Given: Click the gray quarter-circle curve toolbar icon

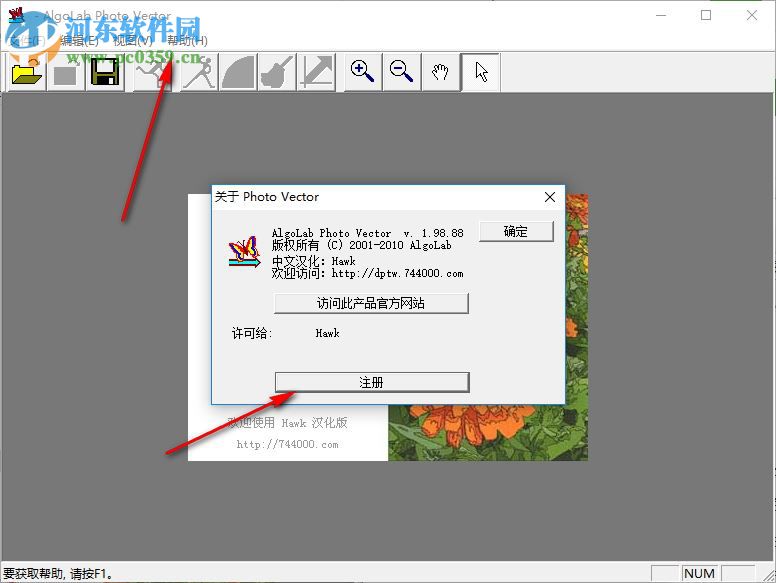Looking at the screenshot, I should point(238,72).
